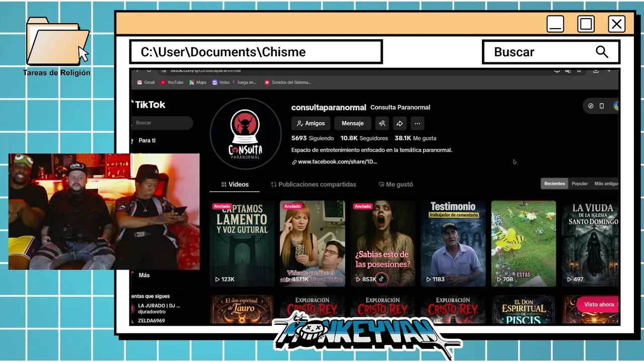Open the www.facebook.com/share link
The width and height of the screenshot is (644, 362).
click(x=334, y=162)
